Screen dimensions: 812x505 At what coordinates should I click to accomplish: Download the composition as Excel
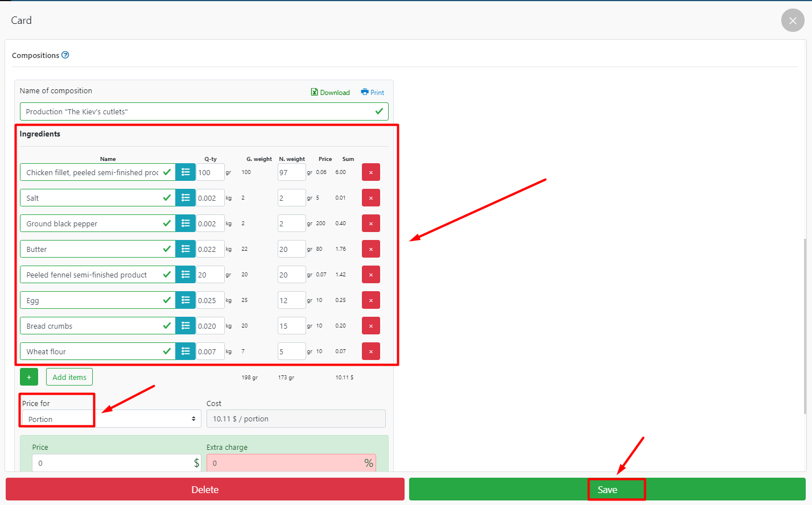click(331, 92)
